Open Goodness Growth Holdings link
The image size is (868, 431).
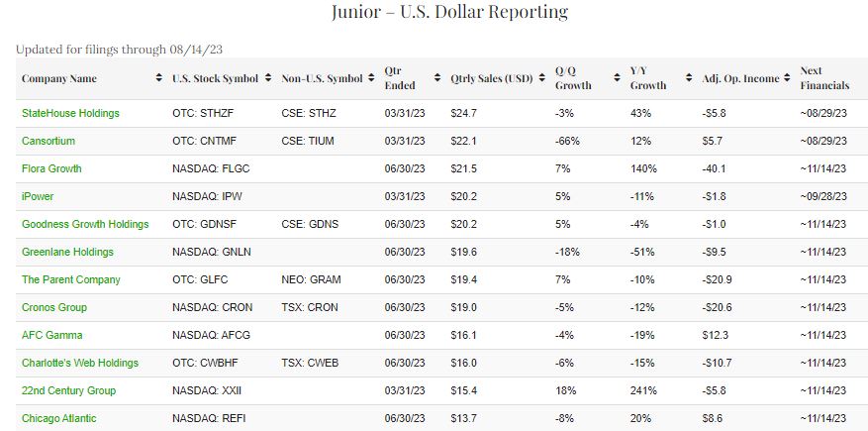[85, 225]
